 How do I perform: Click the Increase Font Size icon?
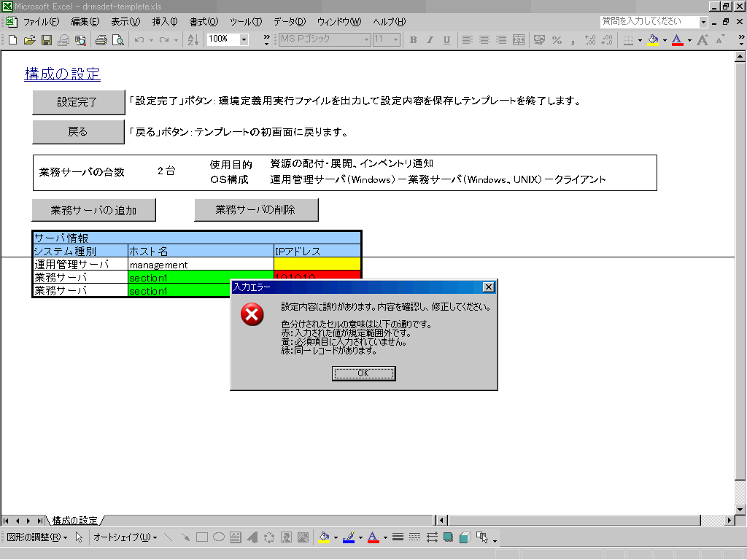(x=703, y=40)
